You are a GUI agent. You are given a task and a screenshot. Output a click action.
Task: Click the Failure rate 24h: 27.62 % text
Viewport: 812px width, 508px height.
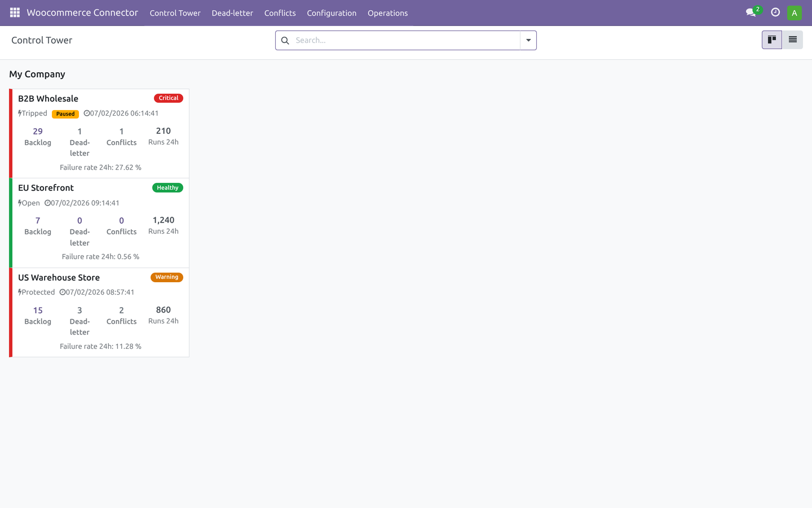tap(100, 168)
